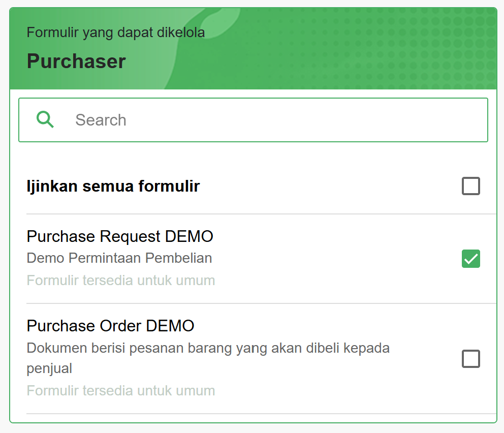This screenshot has width=504, height=433.
Task: Click the green search magnifier icon
Action: point(45,119)
